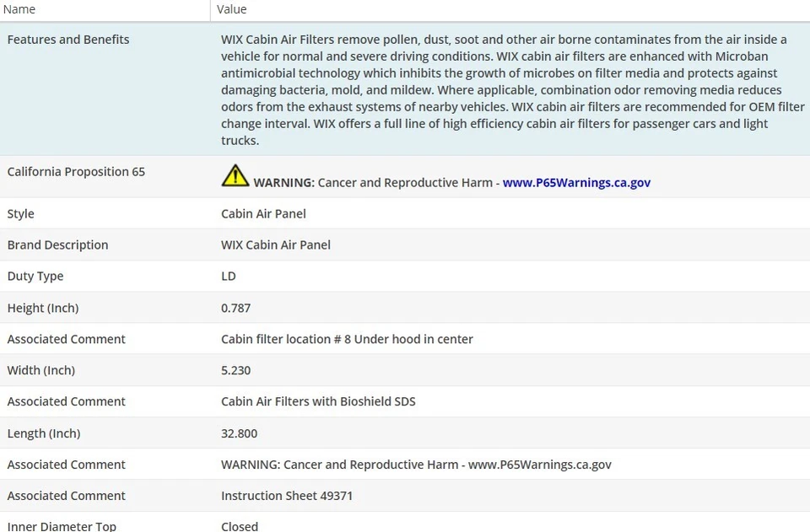Click the Height (Inch) value 0.787
Image resolution: width=810 pixels, height=532 pixels.
point(236,309)
